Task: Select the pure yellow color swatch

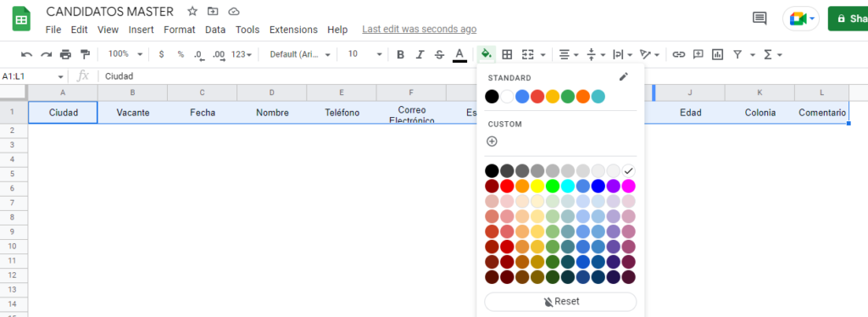Action: (x=537, y=186)
